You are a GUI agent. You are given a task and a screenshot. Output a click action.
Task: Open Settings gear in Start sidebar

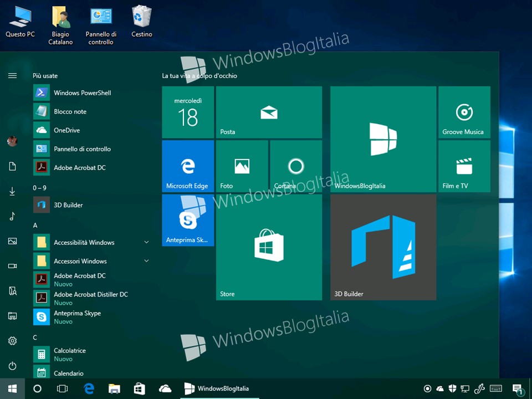(x=12, y=341)
